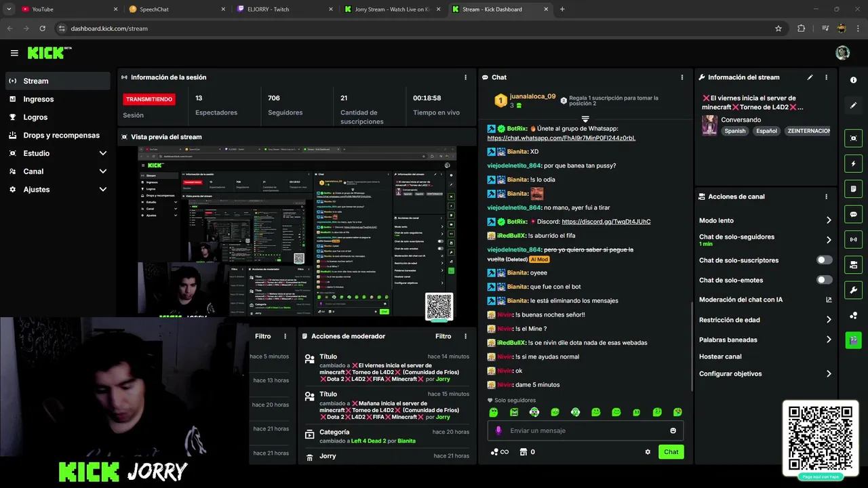Image resolution: width=868 pixels, height=488 pixels.
Task: Open external link icon for Moderación del chat con IA
Action: (x=829, y=300)
